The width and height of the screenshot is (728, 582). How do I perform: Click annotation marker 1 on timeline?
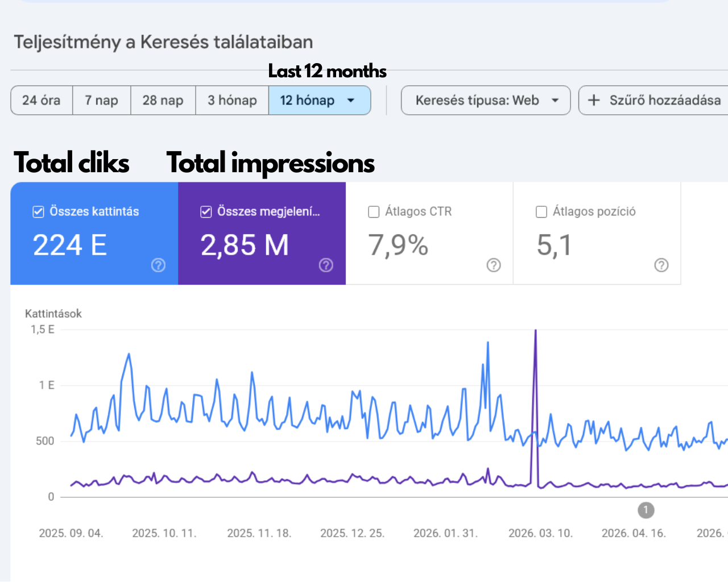(646, 510)
